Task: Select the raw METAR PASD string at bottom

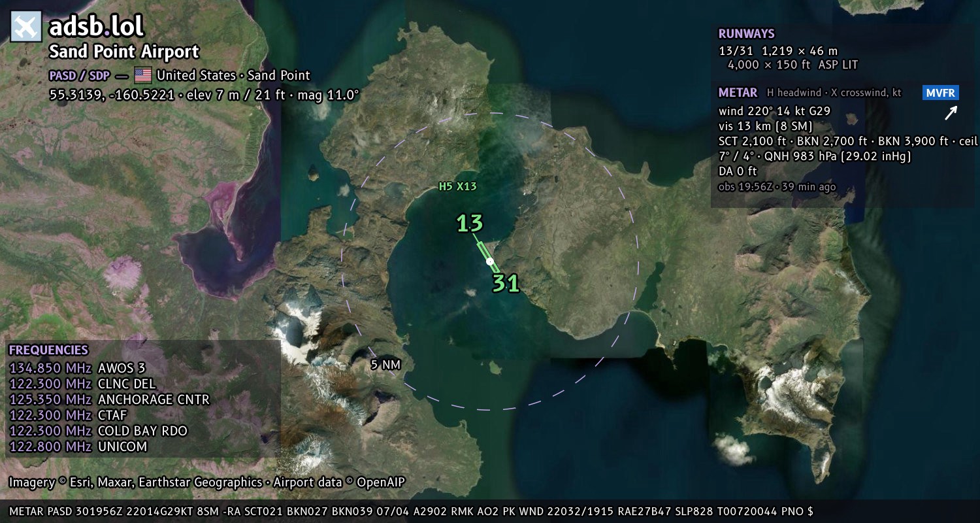Action: 411,511
